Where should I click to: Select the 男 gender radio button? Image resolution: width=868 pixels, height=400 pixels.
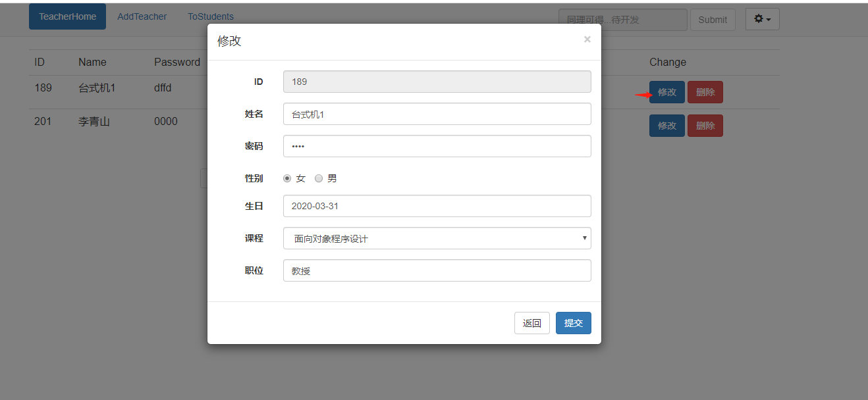pos(319,178)
